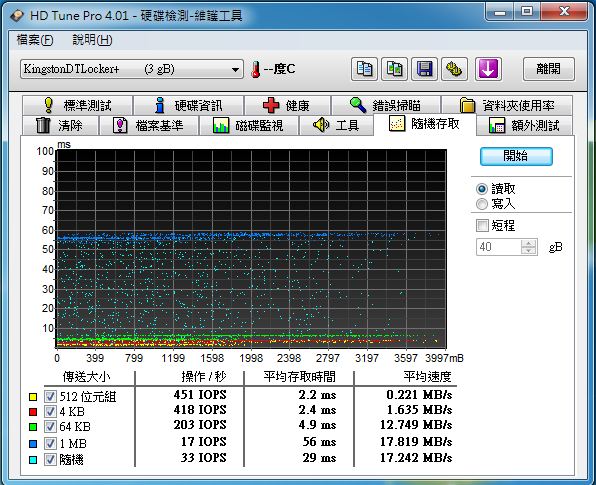This screenshot has width=596, height=485.
Task: Open the 健康 red cross tab
Action: 287,105
